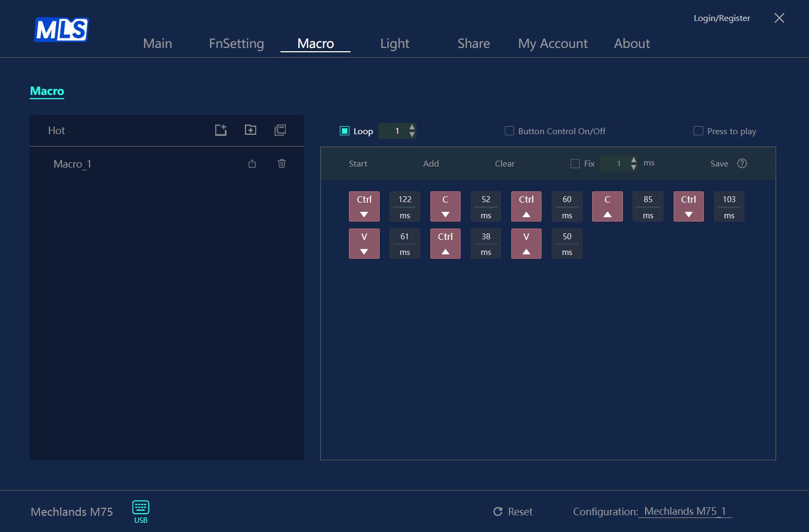Edit the 85 ms delay

[x=648, y=206]
